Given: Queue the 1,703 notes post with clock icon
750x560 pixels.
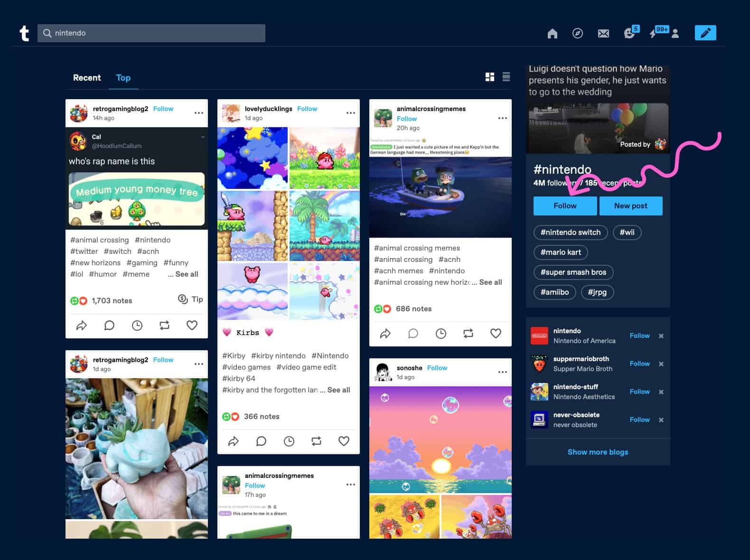Looking at the screenshot, I should tap(137, 326).
